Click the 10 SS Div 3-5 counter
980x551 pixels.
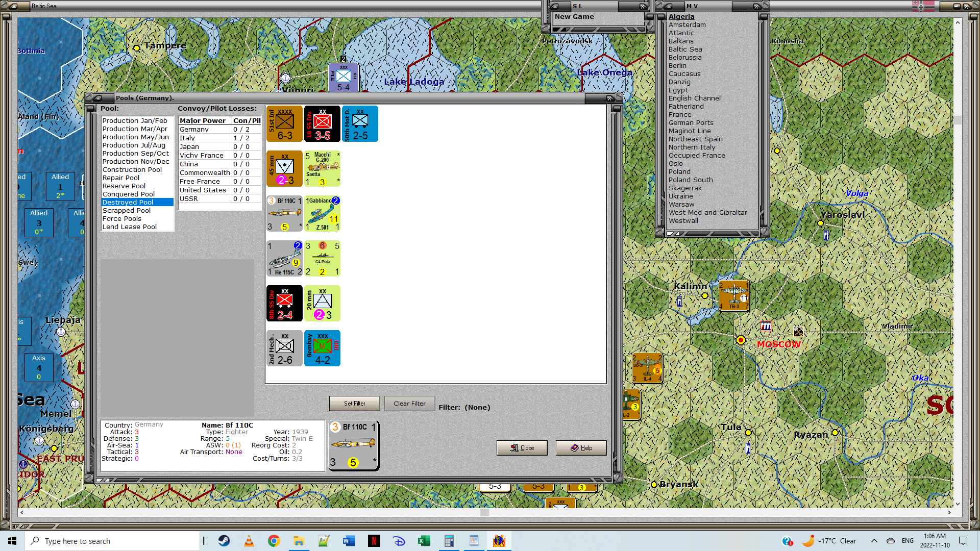[x=322, y=124]
